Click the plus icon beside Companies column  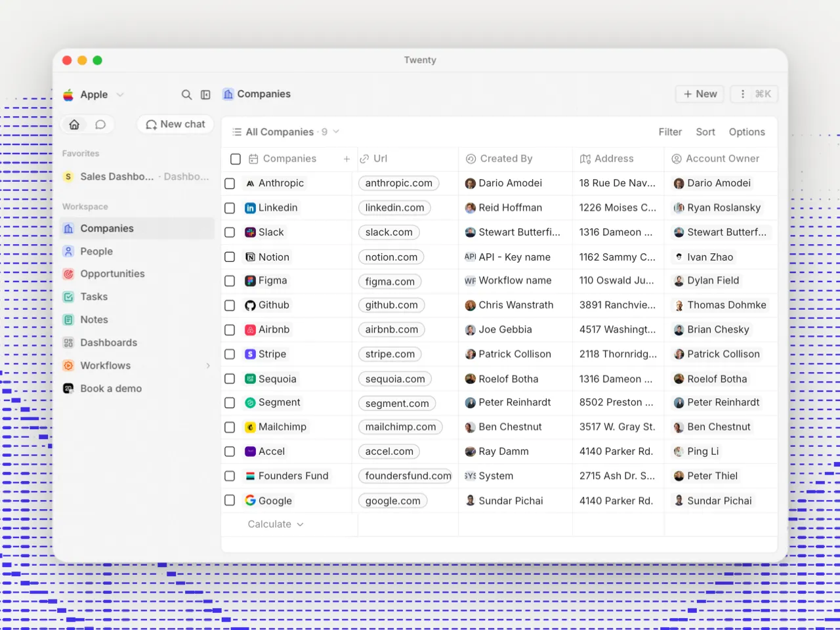tap(346, 159)
